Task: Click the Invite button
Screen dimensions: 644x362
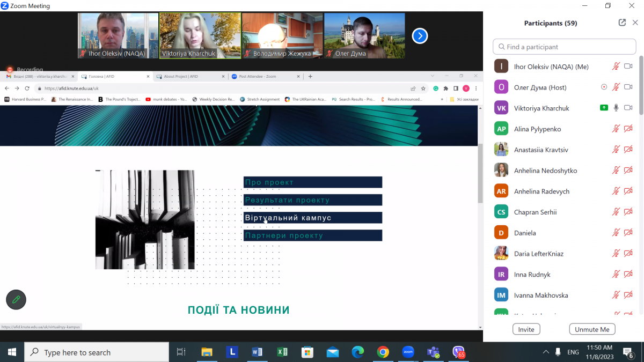Action: [526, 329]
